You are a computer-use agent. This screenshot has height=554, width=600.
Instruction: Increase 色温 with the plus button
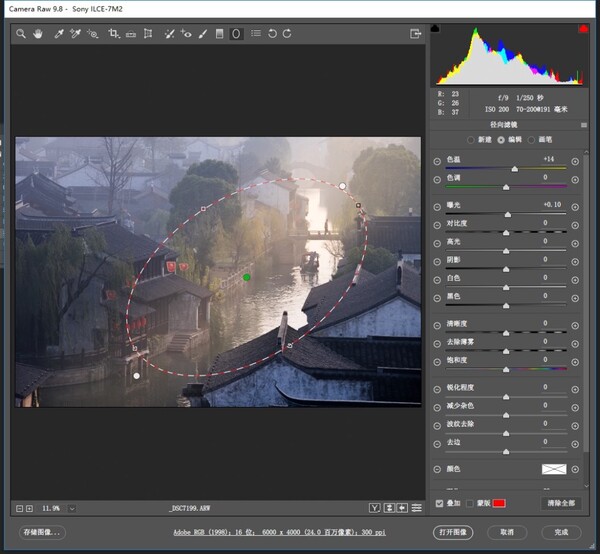pyautogui.click(x=575, y=161)
